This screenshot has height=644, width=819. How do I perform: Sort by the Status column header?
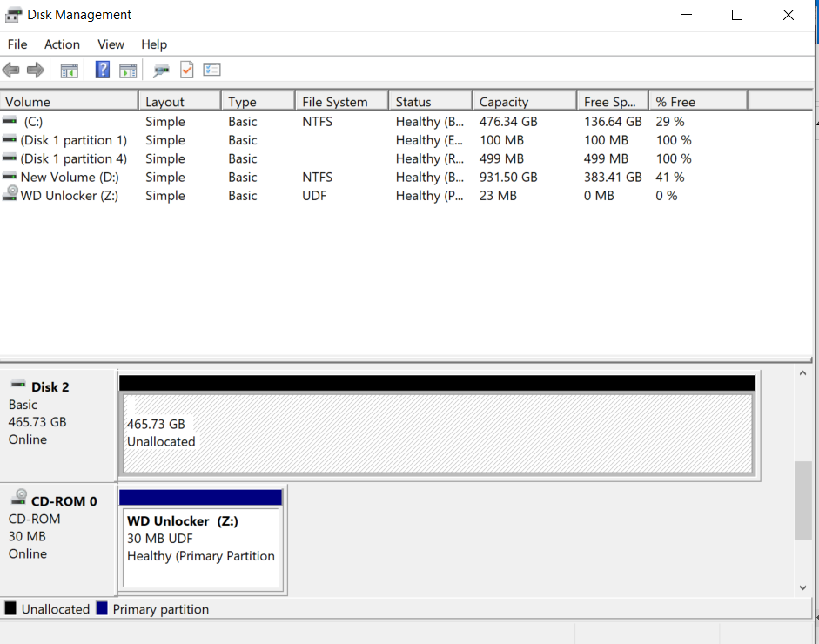coord(431,101)
